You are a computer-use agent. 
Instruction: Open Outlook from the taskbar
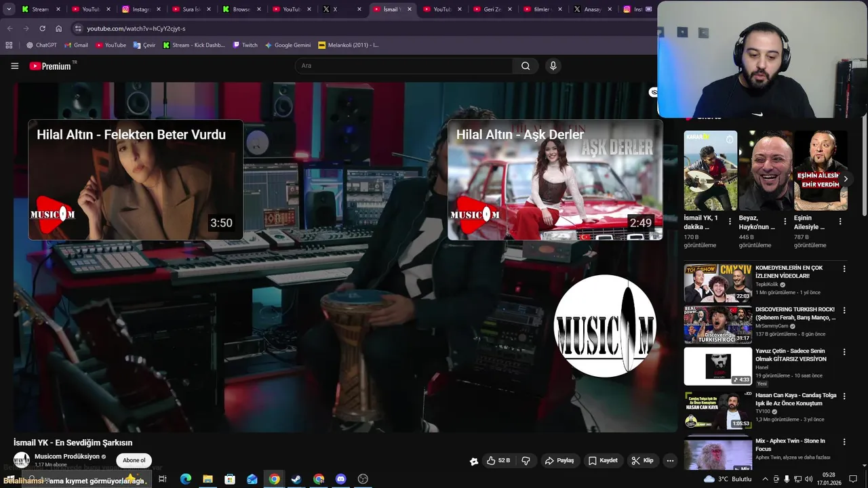point(252,479)
